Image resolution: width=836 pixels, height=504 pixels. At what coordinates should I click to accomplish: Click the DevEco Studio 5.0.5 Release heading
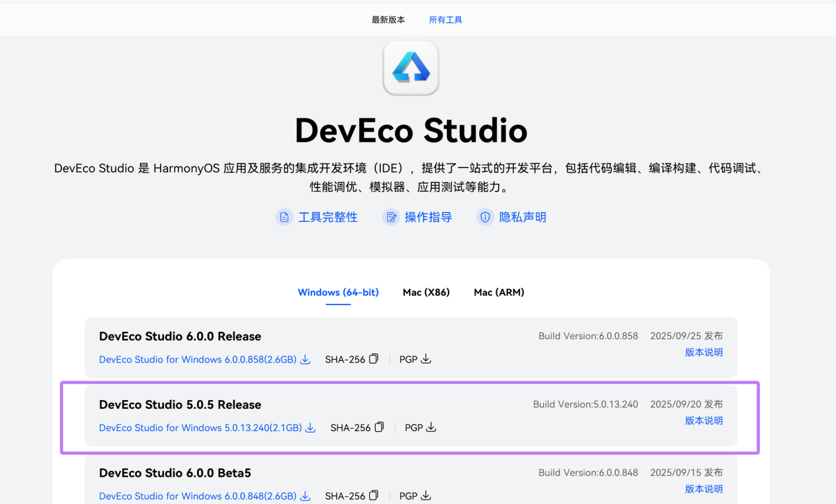180,405
